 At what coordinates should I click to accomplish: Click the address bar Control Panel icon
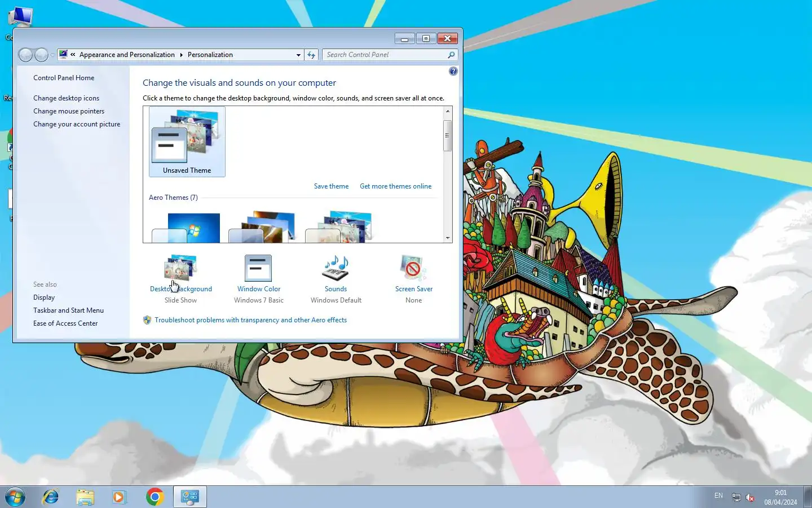(x=63, y=55)
